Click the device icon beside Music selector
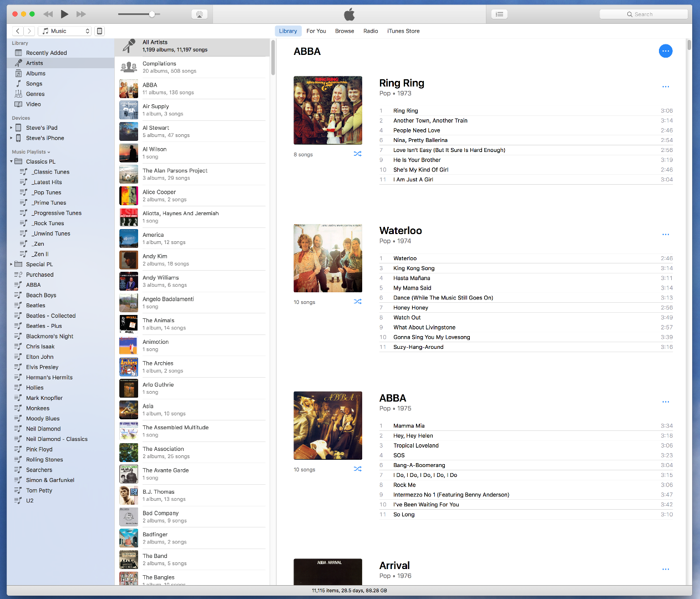The image size is (700, 599). [100, 31]
